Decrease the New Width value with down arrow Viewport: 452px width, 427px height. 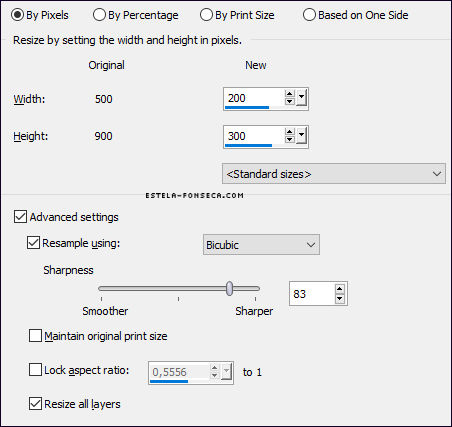click(x=289, y=101)
